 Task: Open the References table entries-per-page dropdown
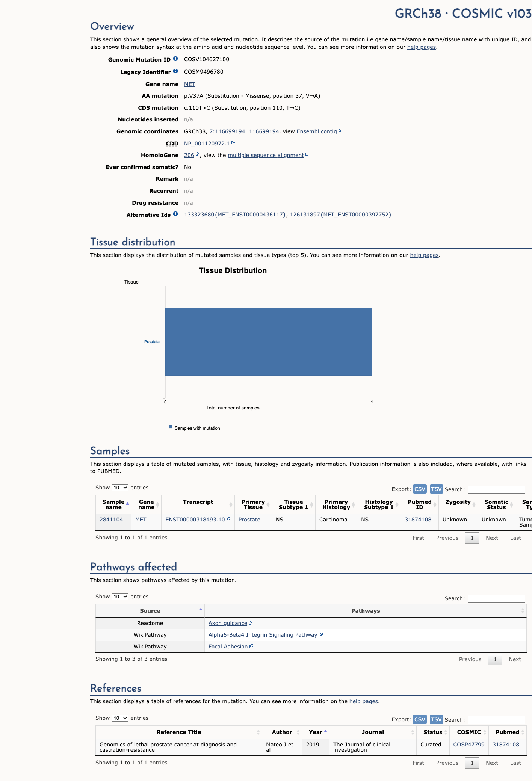[120, 718]
